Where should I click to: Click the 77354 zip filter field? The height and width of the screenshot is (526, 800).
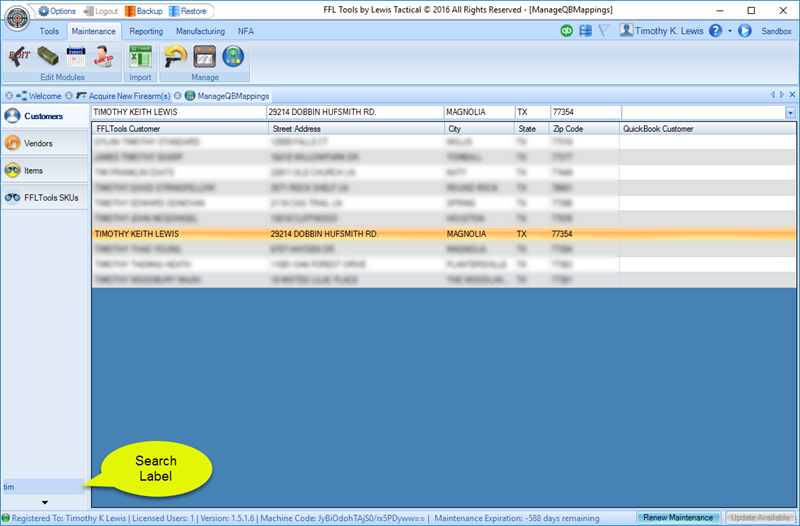point(585,112)
